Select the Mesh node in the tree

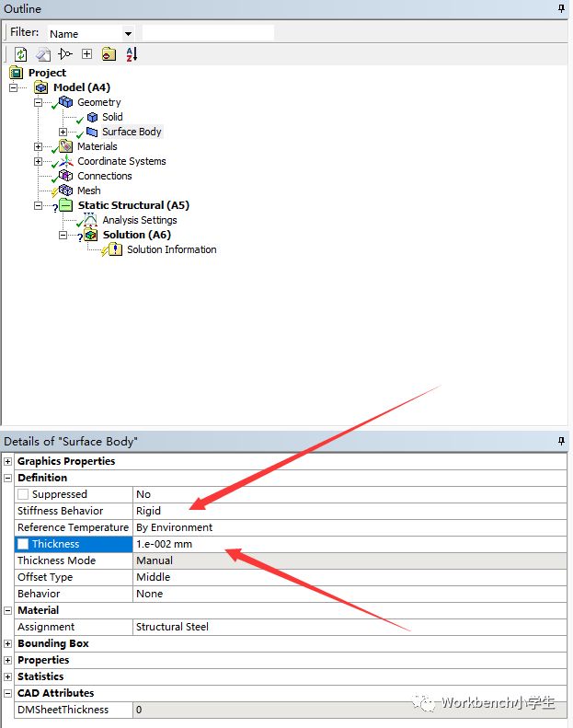[x=88, y=191]
